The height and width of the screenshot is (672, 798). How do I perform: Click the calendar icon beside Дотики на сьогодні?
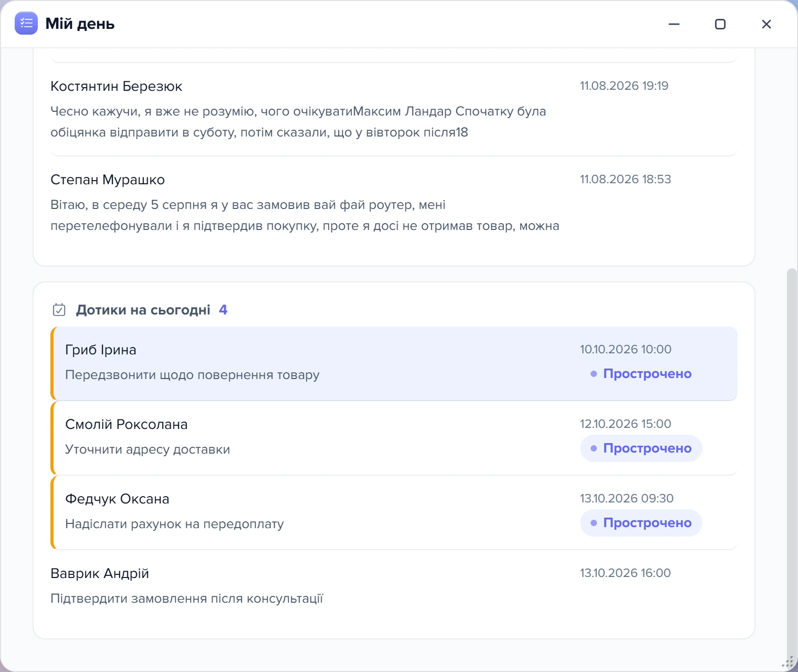tap(59, 310)
